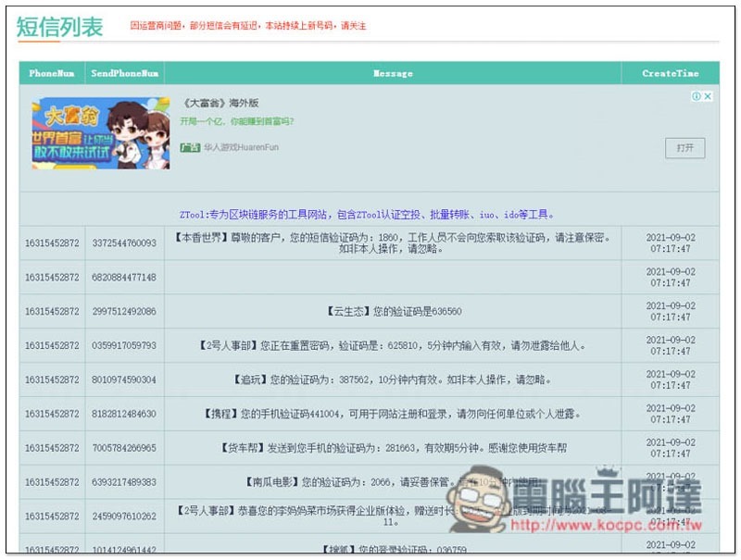Click the ad tagline 开局一个亿
The image size is (741, 560).
pos(237,122)
